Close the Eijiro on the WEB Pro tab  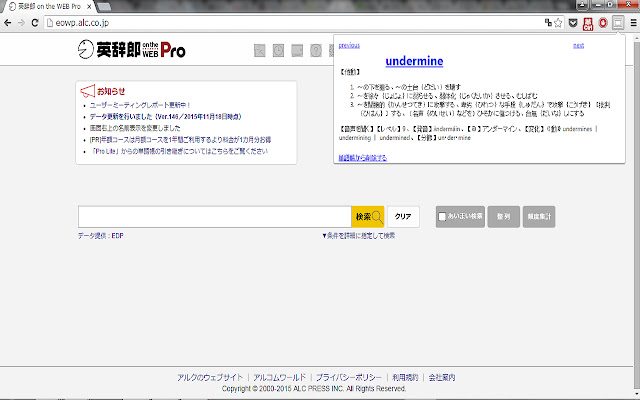click(89, 7)
